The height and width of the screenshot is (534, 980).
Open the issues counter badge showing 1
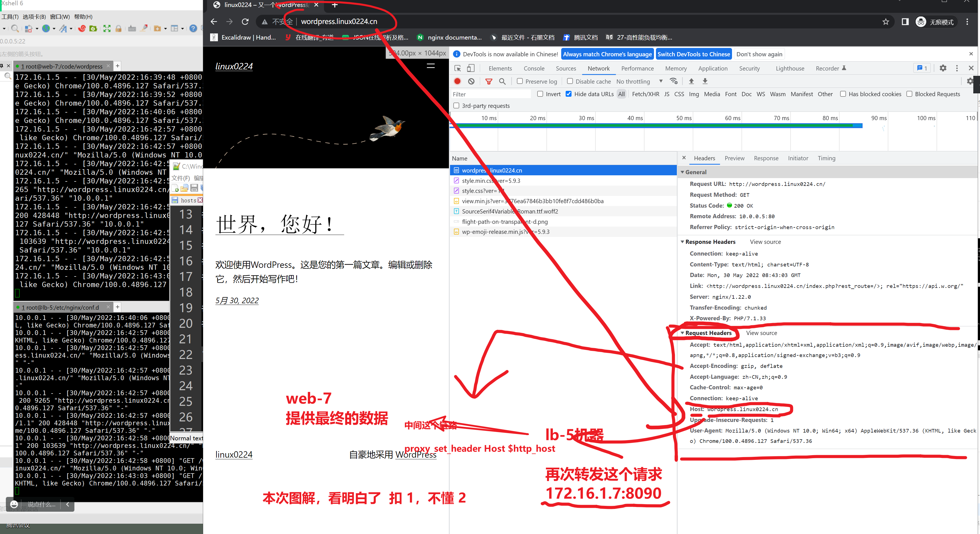(922, 68)
